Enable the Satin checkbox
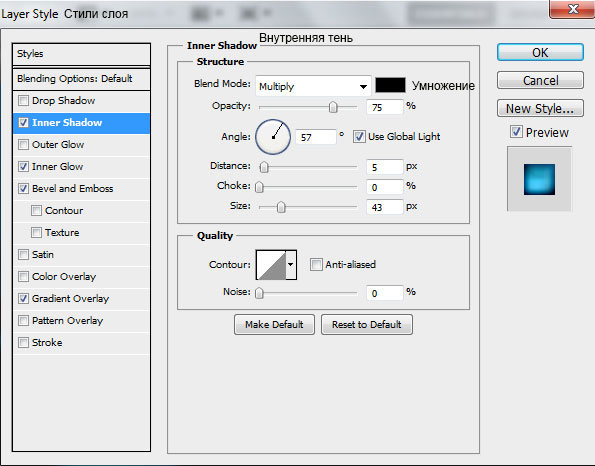This screenshot has width=595, height=466. (x=24, y=255)
